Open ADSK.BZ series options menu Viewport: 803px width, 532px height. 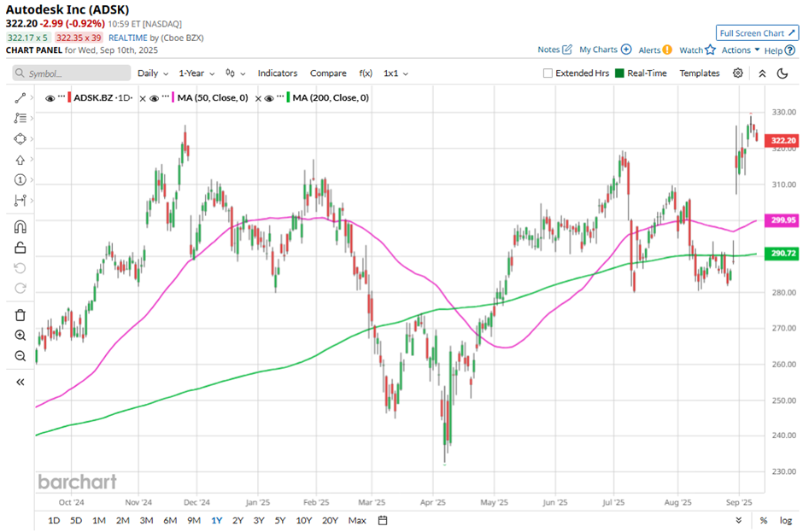click(x=62, y=96)
